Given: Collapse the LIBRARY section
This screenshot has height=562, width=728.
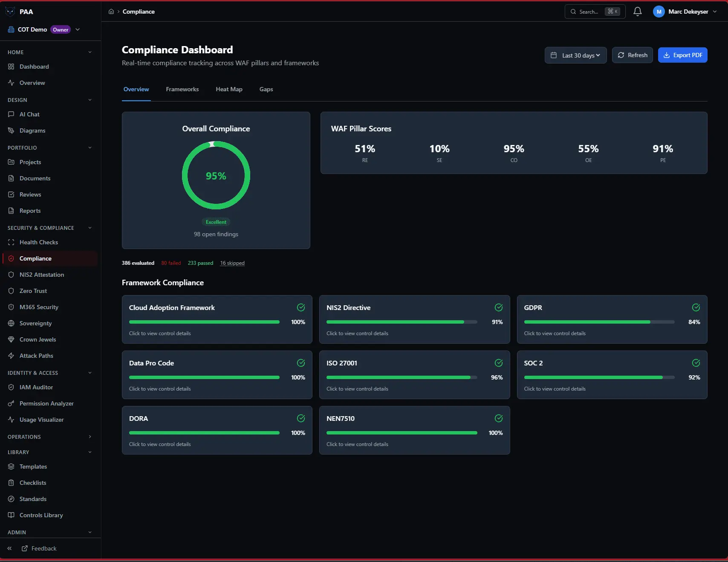Looking at the screenshot, I should 90,452.
